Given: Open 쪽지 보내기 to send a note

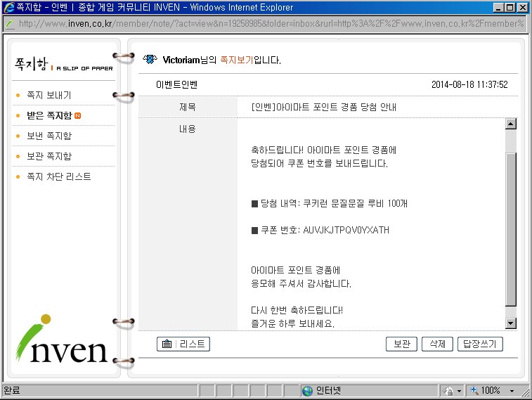Looking at the screenshot, I should pyautogui.click(x=48, y=95).
